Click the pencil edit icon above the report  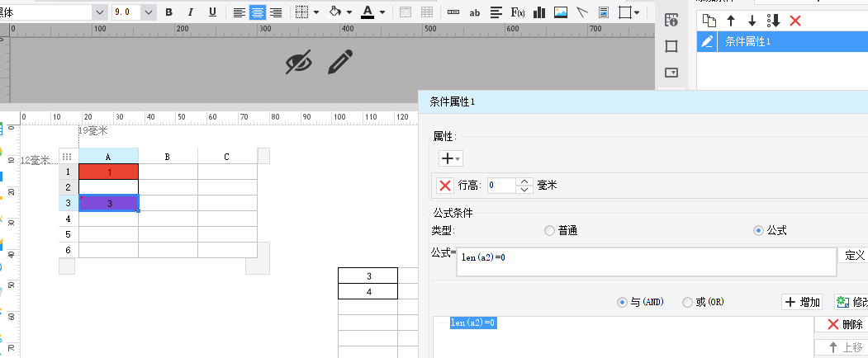click(x=340, y=63)
